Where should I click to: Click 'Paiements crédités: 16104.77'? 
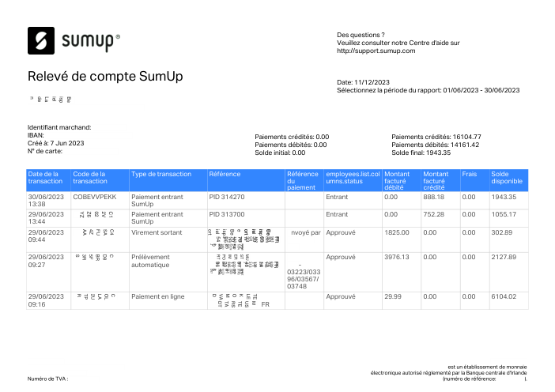tap(436, 137)
